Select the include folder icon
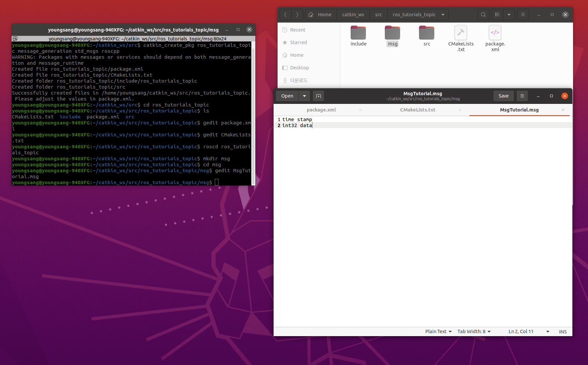Screen dimensions: 588x365 358,33
